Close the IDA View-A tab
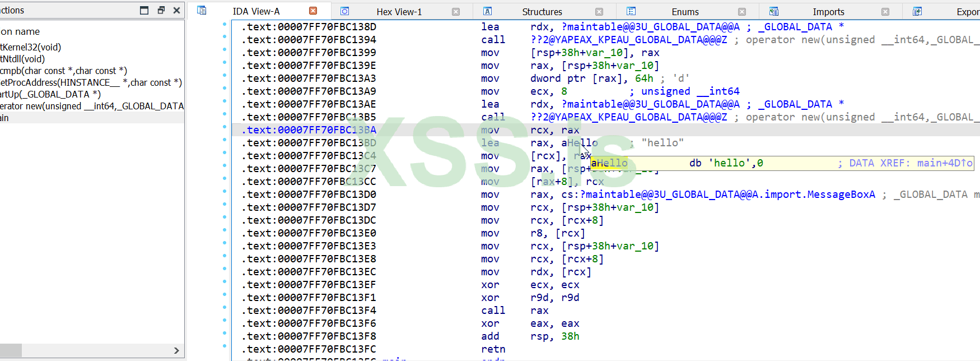The image size is (980, 361). (x=313, y=11)
